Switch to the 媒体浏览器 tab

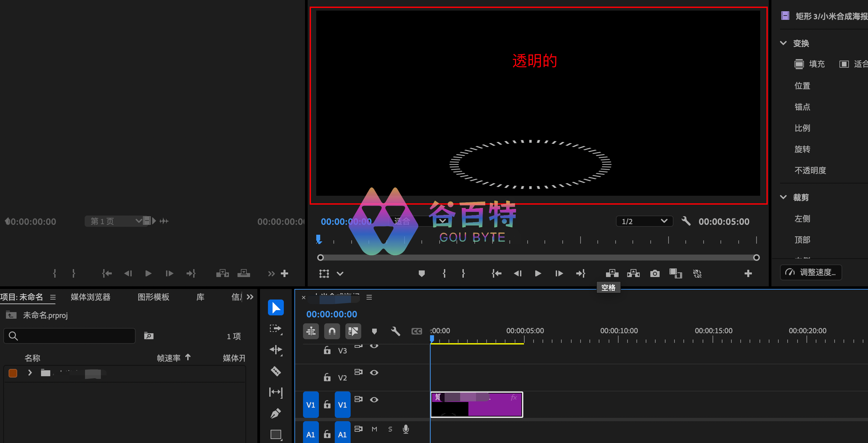(x=90, y=297)
